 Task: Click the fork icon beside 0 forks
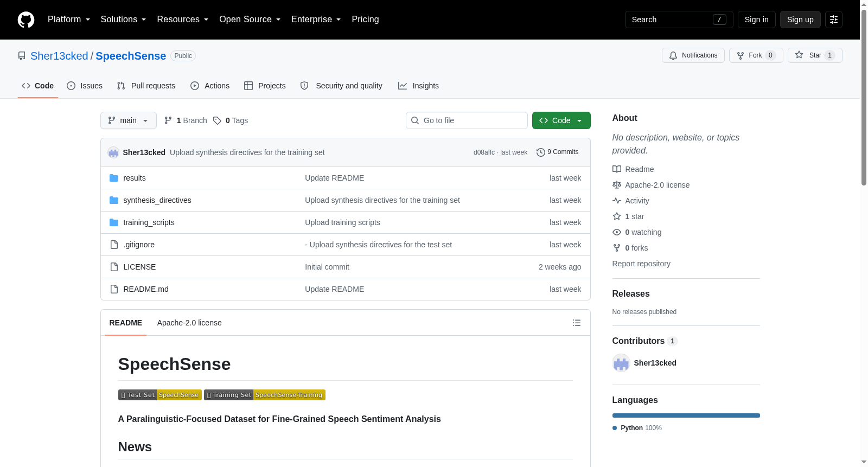tap(617, 248)
